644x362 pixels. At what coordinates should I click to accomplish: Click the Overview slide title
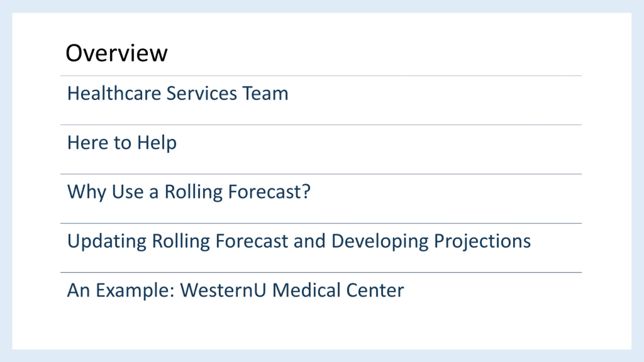coord(116,53)
